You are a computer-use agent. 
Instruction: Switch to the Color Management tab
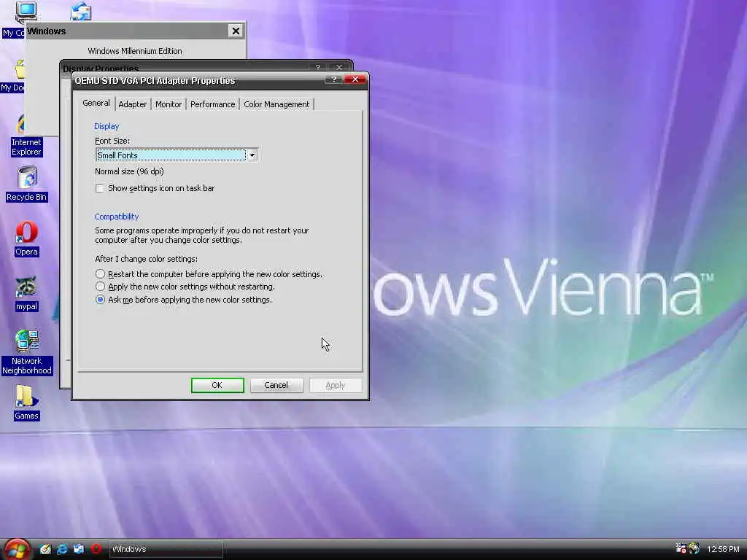tap(276, 104)
